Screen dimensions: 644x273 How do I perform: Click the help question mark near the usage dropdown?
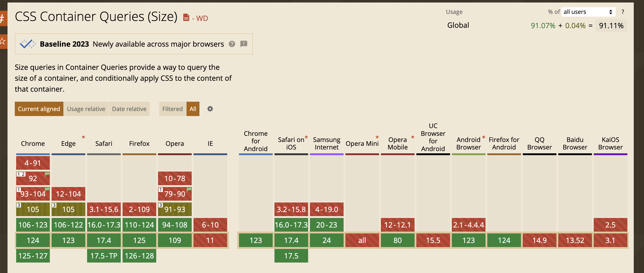pos(622,12)
